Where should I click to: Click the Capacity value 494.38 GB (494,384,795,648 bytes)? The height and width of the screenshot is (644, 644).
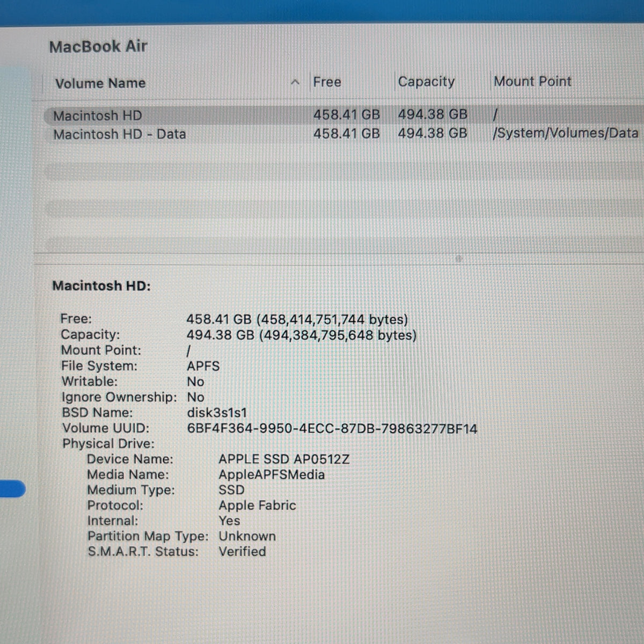click(x=302, y=335)
